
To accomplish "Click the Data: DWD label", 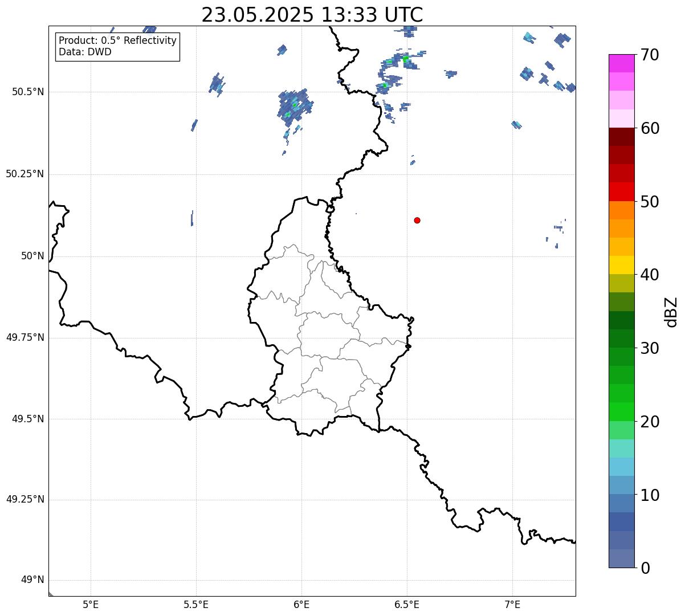I will (x=85, y=52).
